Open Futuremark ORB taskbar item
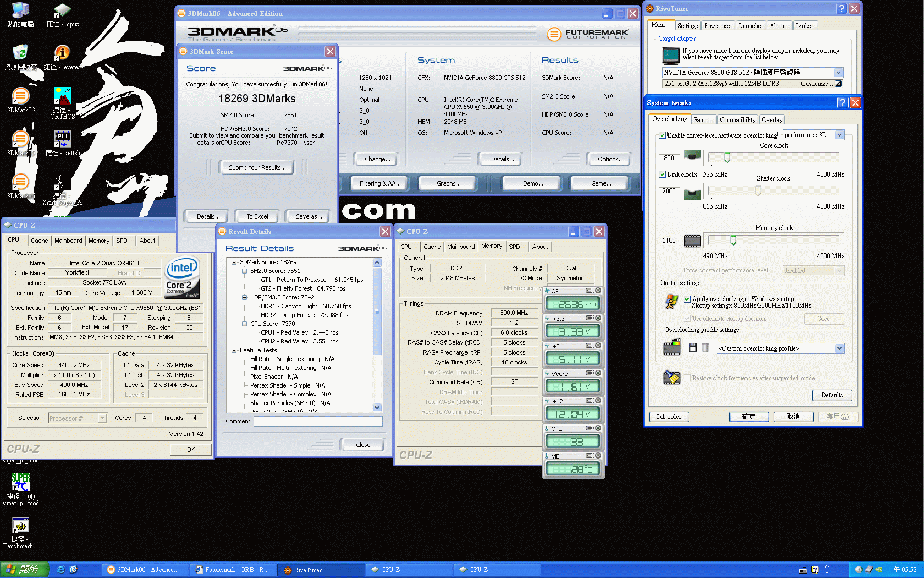 [233, 570]
